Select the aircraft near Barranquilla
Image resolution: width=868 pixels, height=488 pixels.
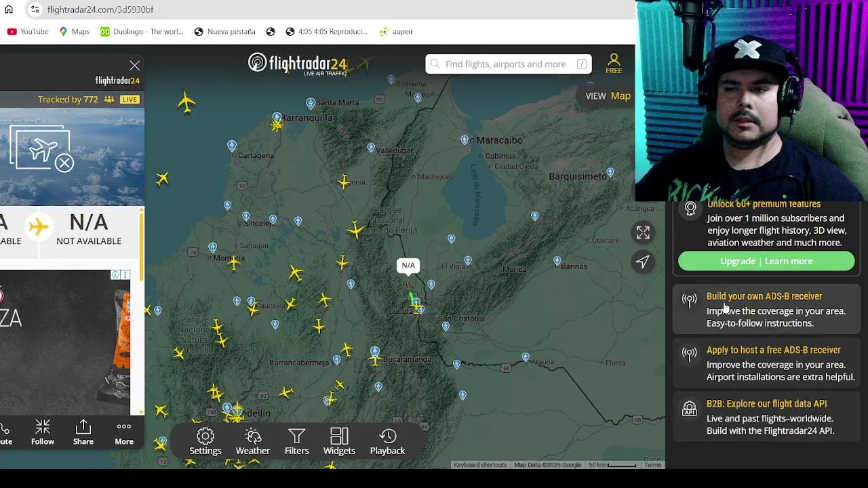point(277,125)
